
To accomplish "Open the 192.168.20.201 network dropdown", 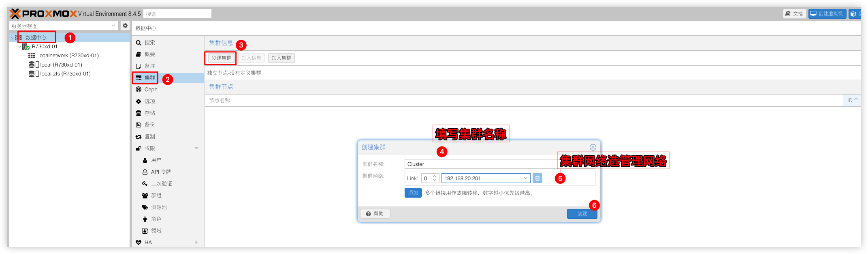I will [525, 179].
